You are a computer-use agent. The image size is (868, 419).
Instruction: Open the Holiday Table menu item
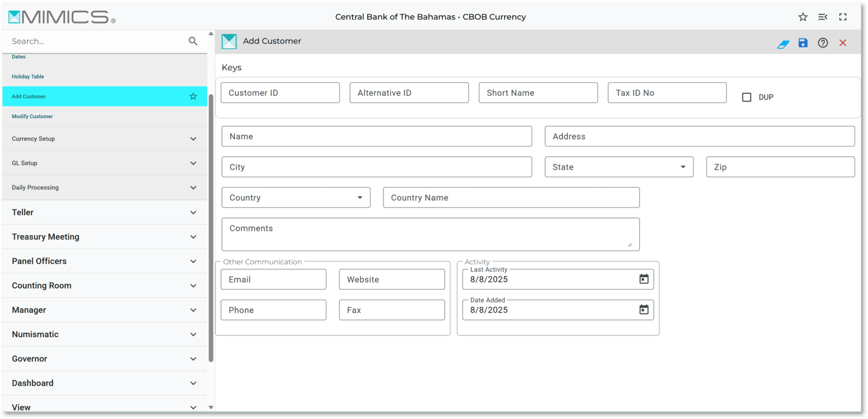point(105,76)
